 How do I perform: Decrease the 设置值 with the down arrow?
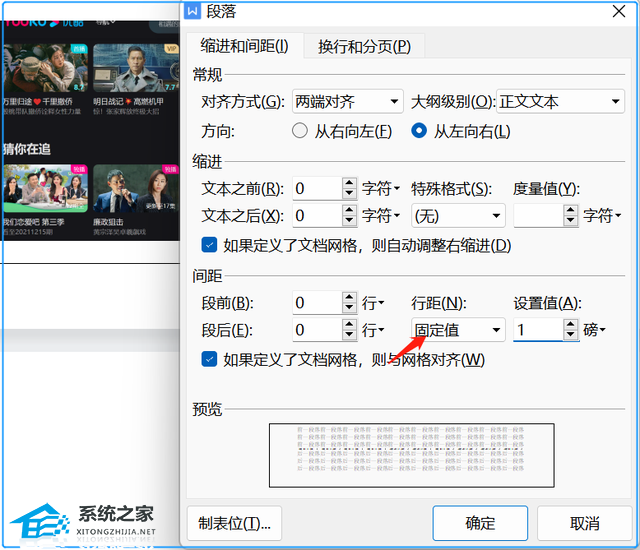(570, 335)
